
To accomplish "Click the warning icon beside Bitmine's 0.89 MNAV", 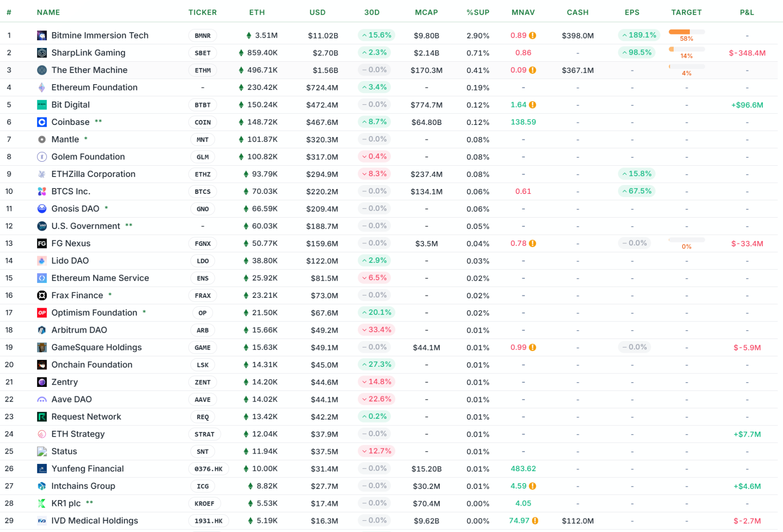I will 532,35.
